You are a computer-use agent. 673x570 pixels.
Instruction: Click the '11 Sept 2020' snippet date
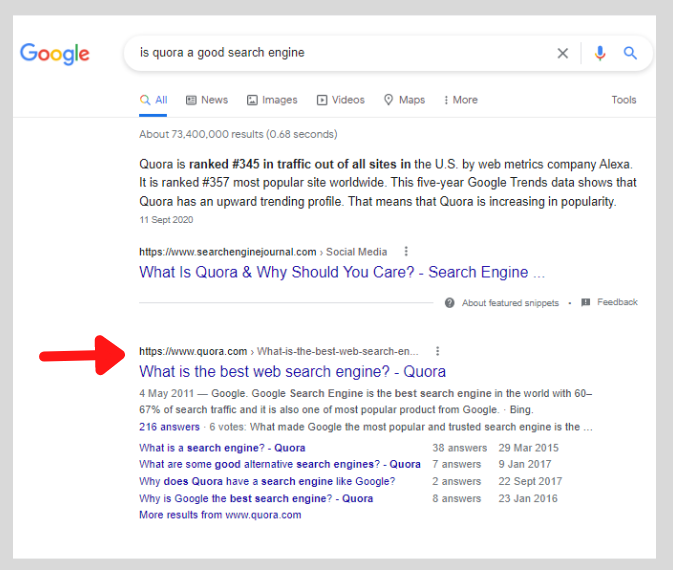(x=166, y=220)
